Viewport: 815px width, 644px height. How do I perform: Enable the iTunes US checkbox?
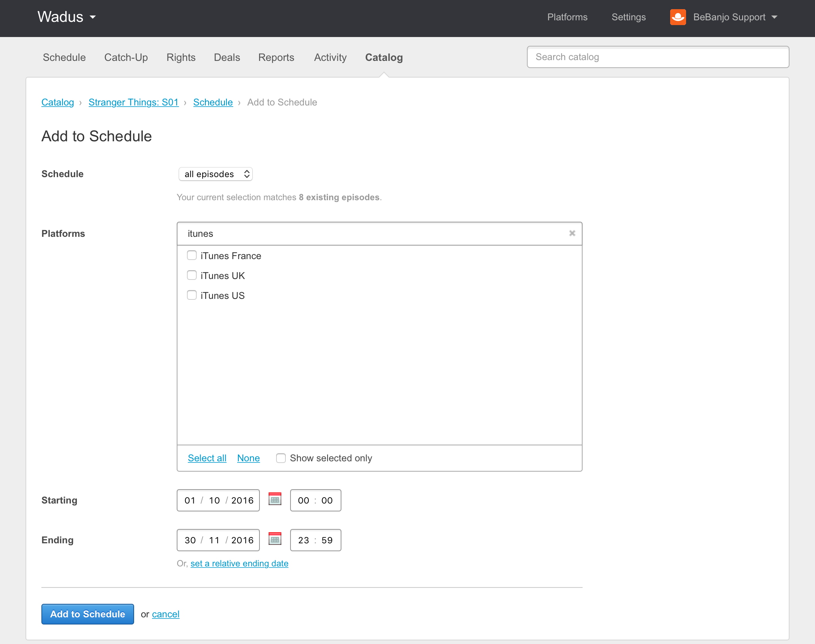pyautogui.click(x=192, y=295)
